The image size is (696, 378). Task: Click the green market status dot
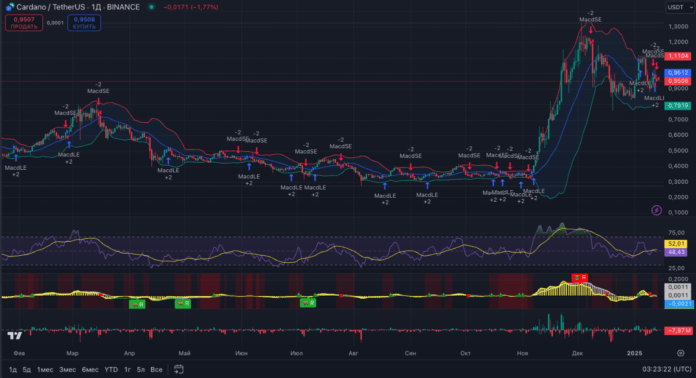point(151,7)
